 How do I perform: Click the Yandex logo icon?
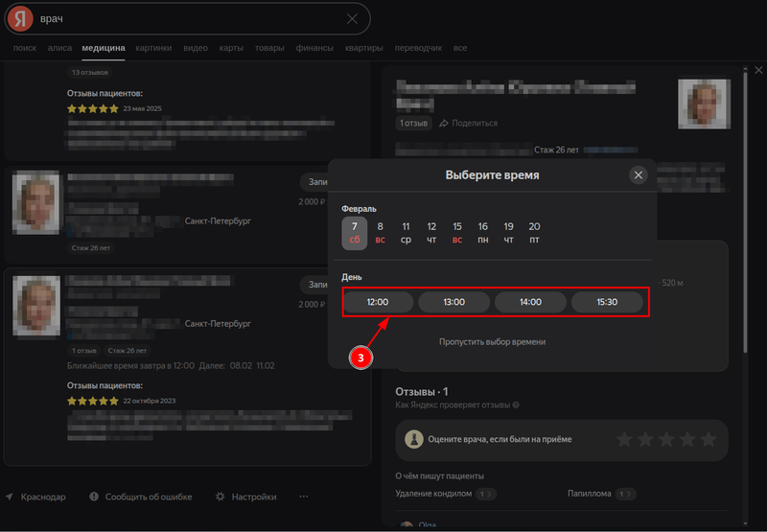click(x=20, y=18)
